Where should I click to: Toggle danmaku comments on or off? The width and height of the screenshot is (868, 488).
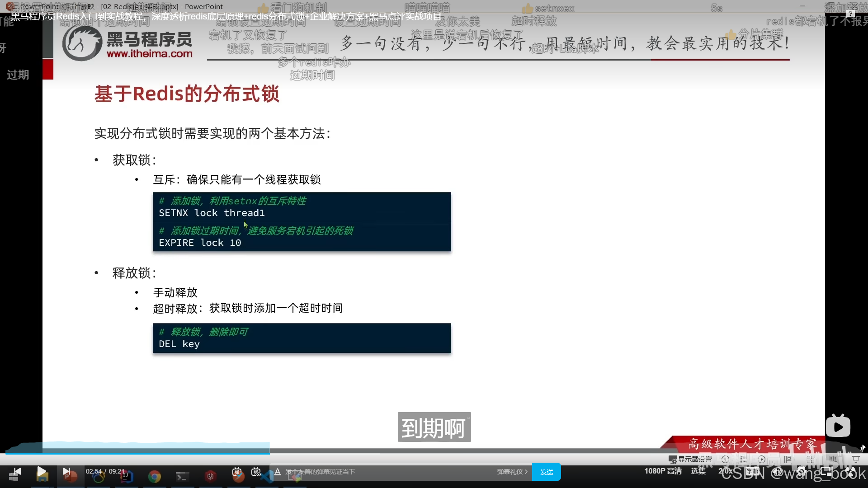[x=237, y=472]
